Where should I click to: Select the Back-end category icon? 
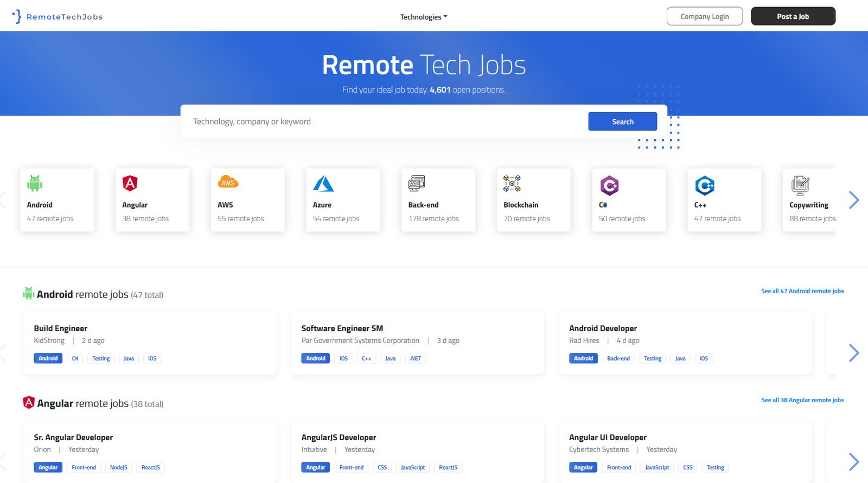click(417, 184)
